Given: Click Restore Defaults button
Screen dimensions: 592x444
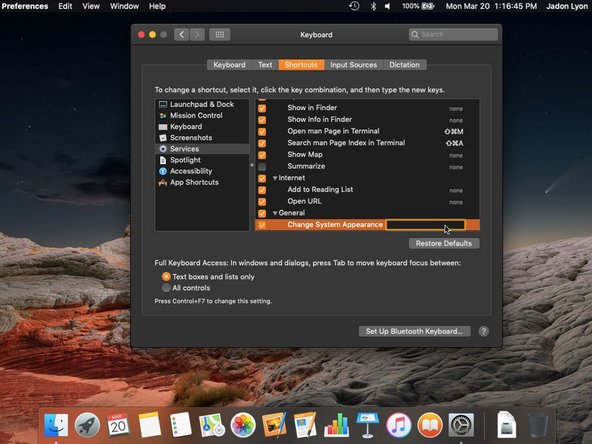Looking at the screenshot, I should [444, 244].
